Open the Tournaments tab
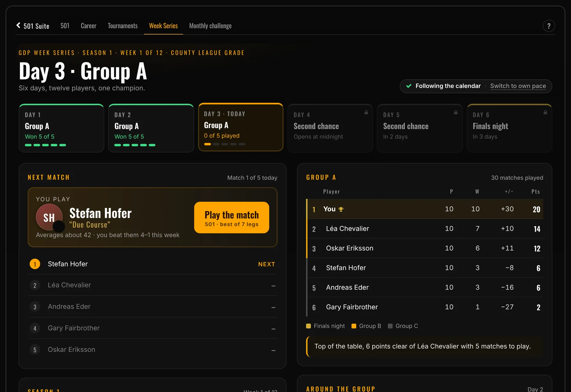Image resolution: width=571 pixels, height=392 pixels. tap(123, 26)
